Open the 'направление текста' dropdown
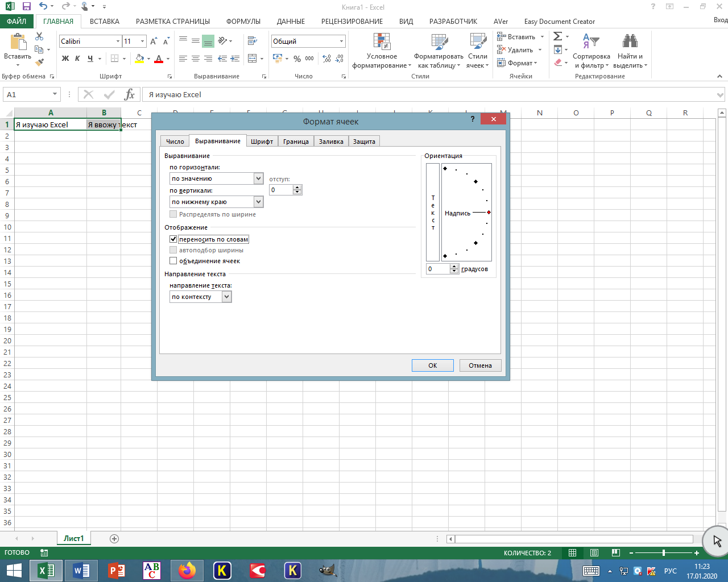 [227, 297]
